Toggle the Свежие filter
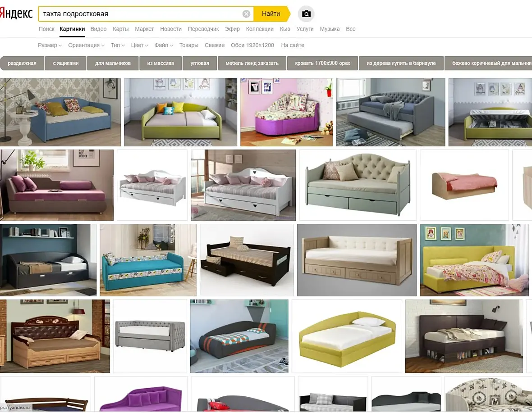The image size is (532, 413). (x=215, y=45)
